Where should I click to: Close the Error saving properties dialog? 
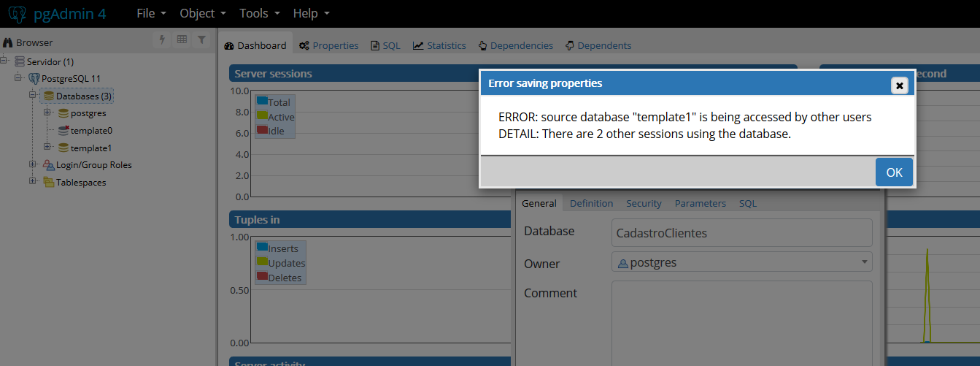click(x=900, y=85)
